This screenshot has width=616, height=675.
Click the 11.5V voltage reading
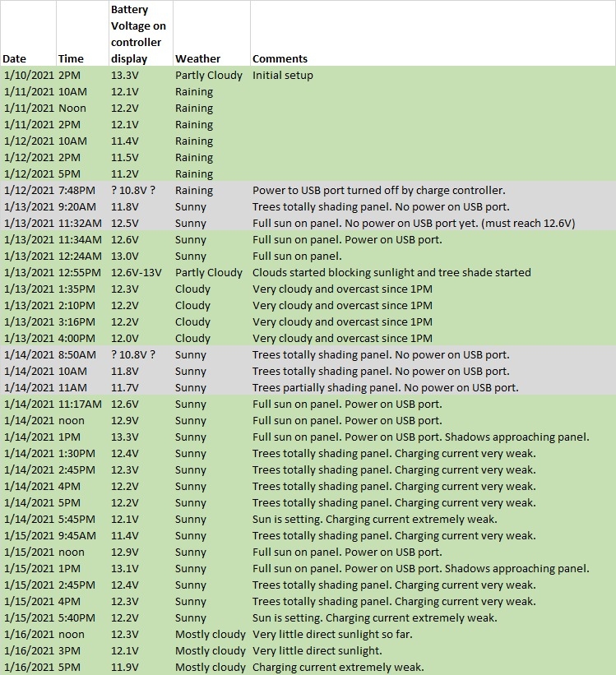click(x=125, y=157)
